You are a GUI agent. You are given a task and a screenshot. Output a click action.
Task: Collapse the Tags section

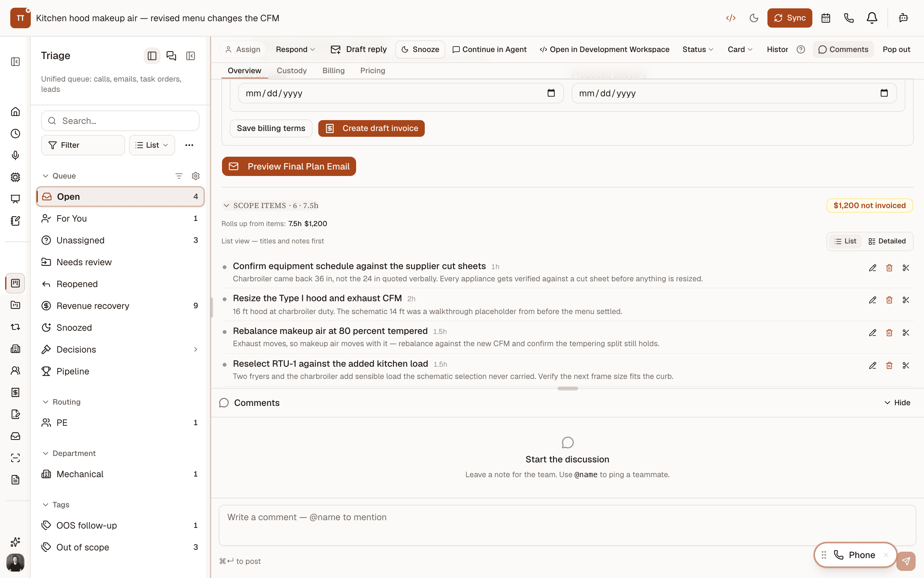[x=46, y=504]
